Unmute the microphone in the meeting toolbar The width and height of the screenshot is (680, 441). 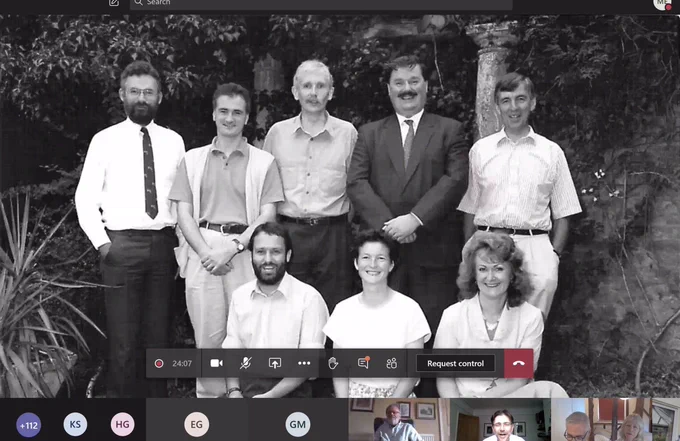(x=245, y=363)
